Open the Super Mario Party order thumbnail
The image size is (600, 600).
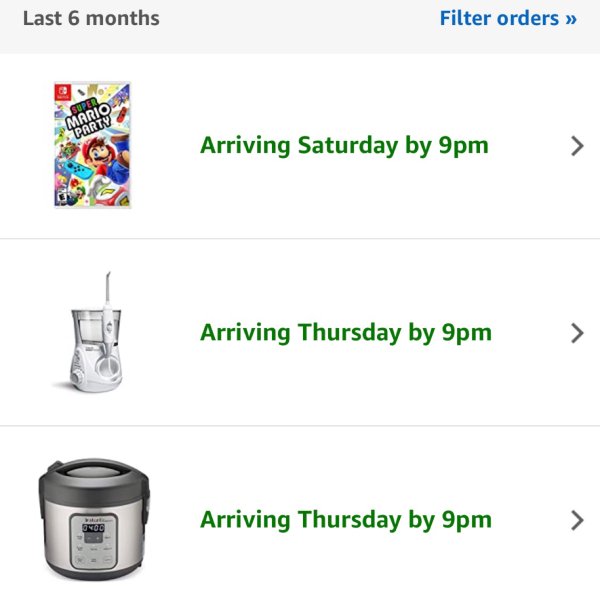pos(92,145)
